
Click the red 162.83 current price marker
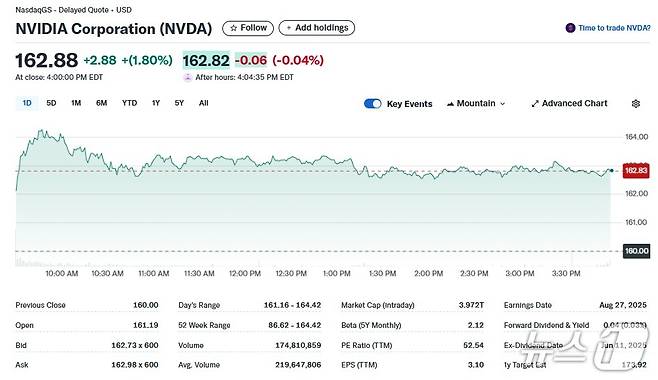click(636, 171)
